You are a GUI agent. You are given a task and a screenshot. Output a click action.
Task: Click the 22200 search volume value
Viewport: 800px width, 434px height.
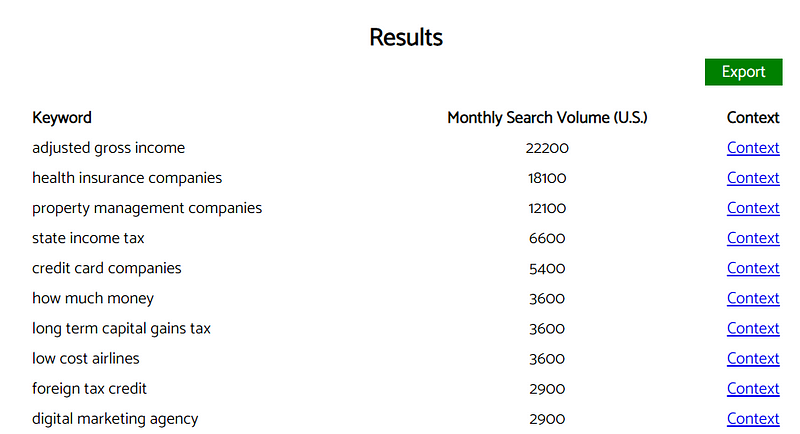point(547,148)
